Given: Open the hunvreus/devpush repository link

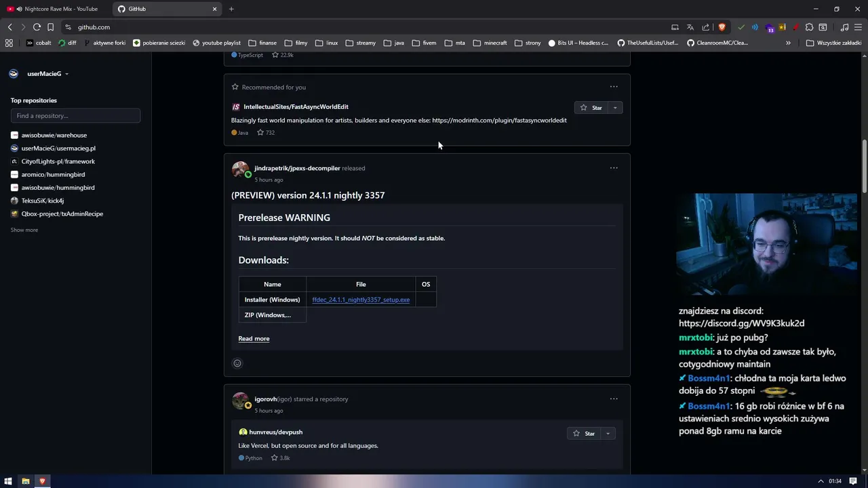Looking at the screenshot, I should (275, 432).
